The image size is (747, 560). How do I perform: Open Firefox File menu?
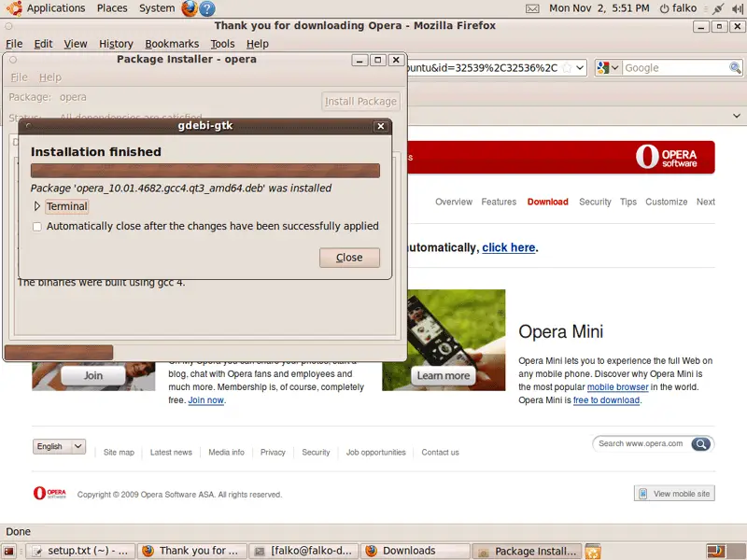pos(14,44)
